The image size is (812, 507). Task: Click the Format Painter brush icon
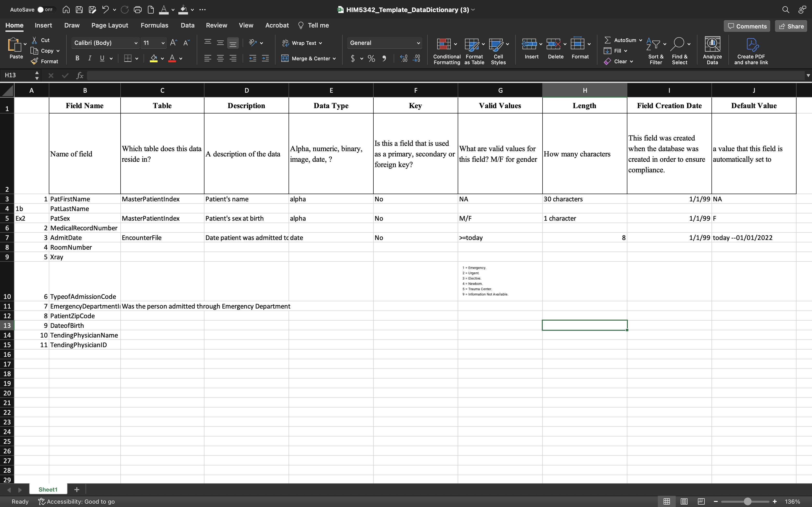pos(35,61)
